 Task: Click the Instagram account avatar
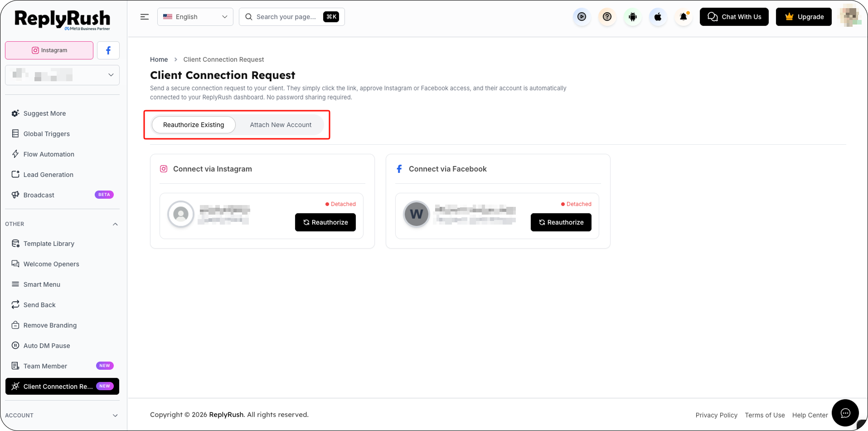point(181,214)
